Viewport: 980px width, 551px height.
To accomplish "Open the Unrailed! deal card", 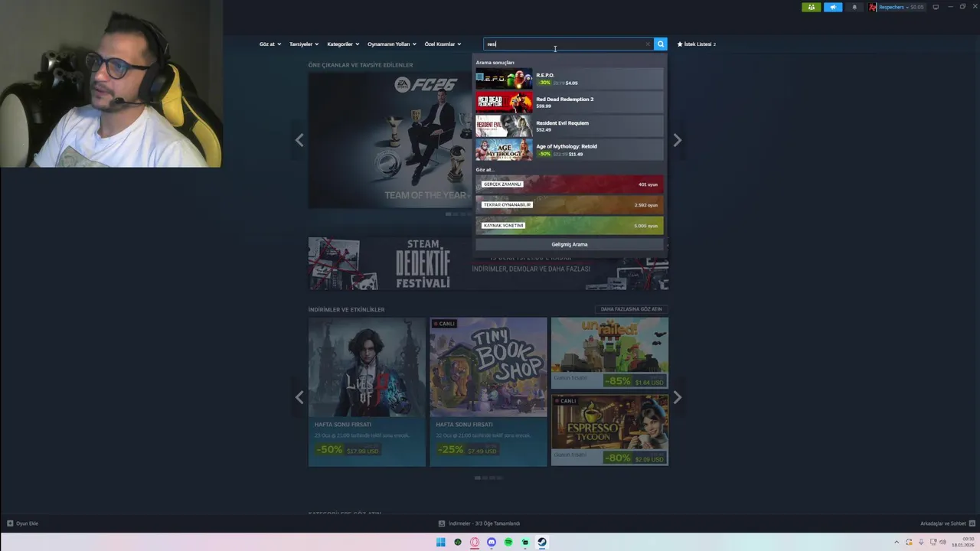I will click(609, 353).
